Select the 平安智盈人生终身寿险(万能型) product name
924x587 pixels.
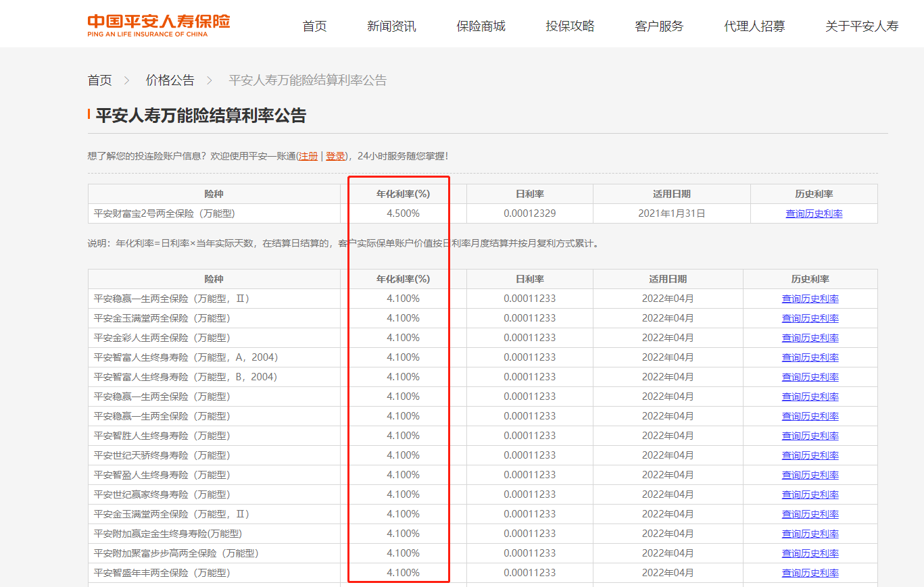click(x=162, y=475)
